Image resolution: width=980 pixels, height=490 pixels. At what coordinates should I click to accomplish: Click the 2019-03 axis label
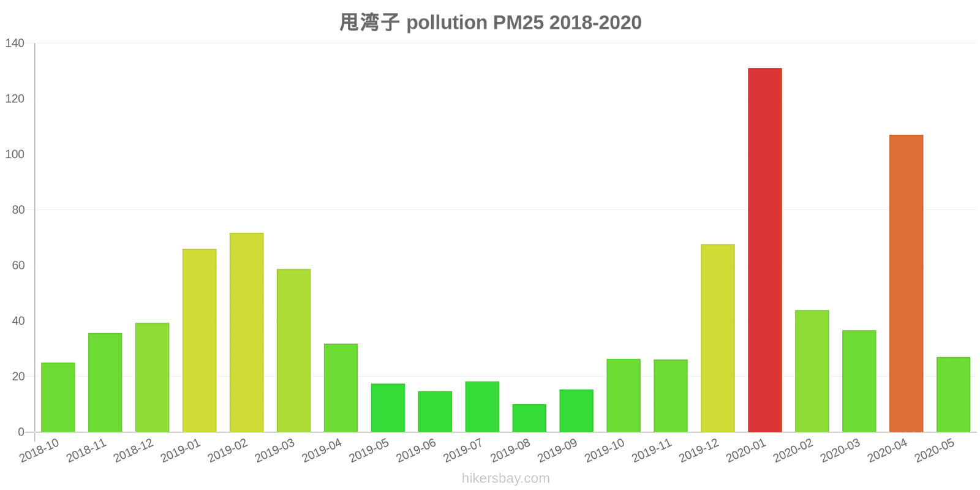(276, 451)
